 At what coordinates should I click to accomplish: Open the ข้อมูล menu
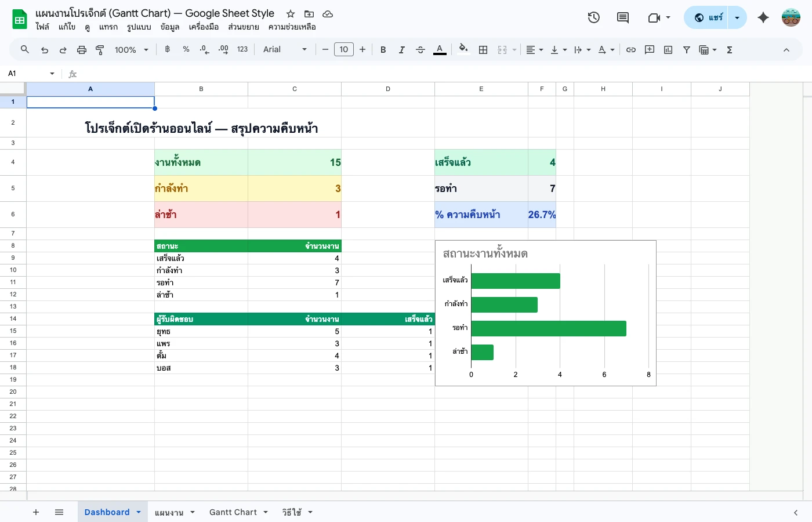[x=170, y=27]
